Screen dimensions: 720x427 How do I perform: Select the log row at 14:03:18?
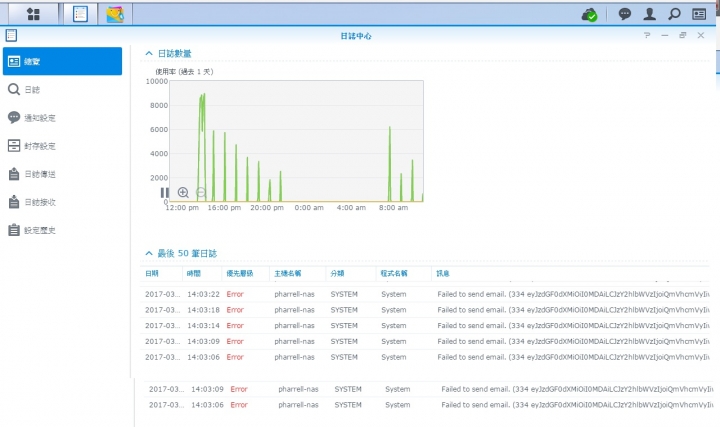425,310
